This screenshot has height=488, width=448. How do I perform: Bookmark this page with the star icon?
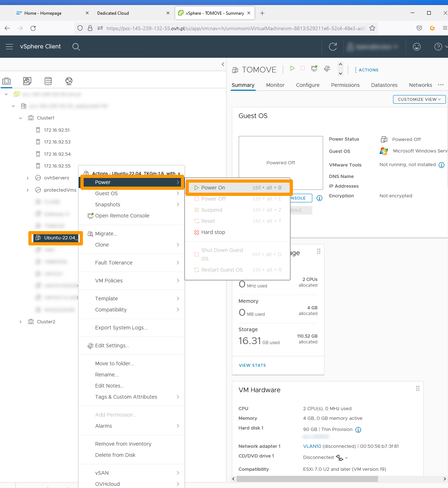tap(372, 28)
